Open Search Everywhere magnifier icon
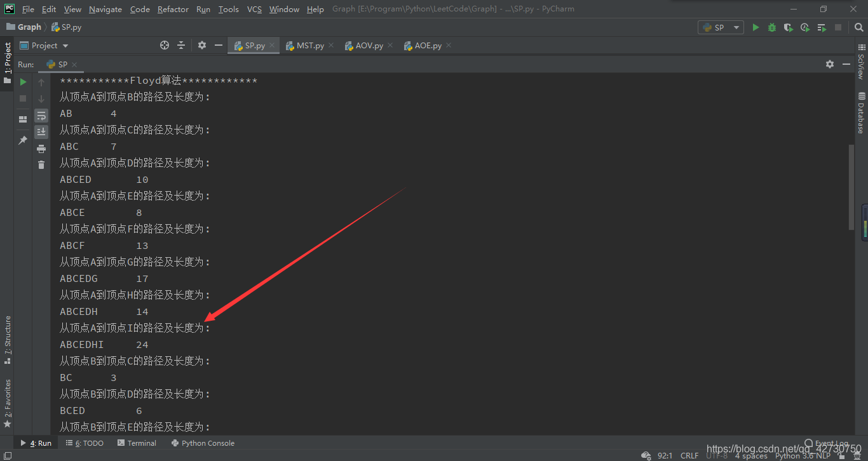This screenshot has height=461, width=868. coord(859,27)
